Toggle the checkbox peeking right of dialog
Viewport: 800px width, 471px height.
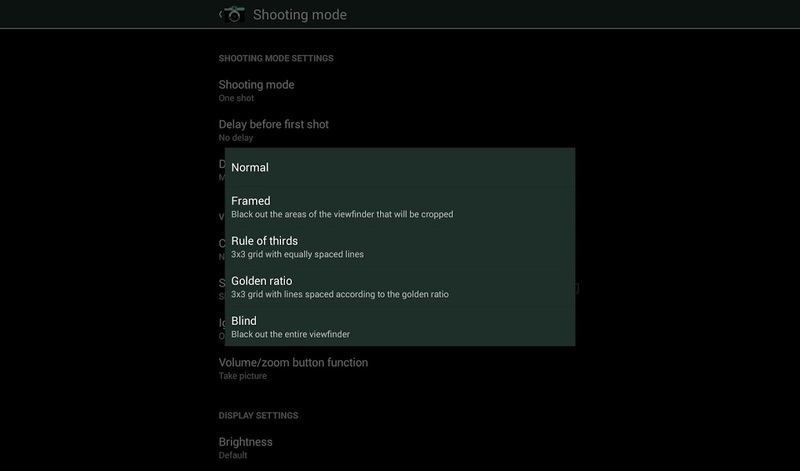[x=577, y=288]
